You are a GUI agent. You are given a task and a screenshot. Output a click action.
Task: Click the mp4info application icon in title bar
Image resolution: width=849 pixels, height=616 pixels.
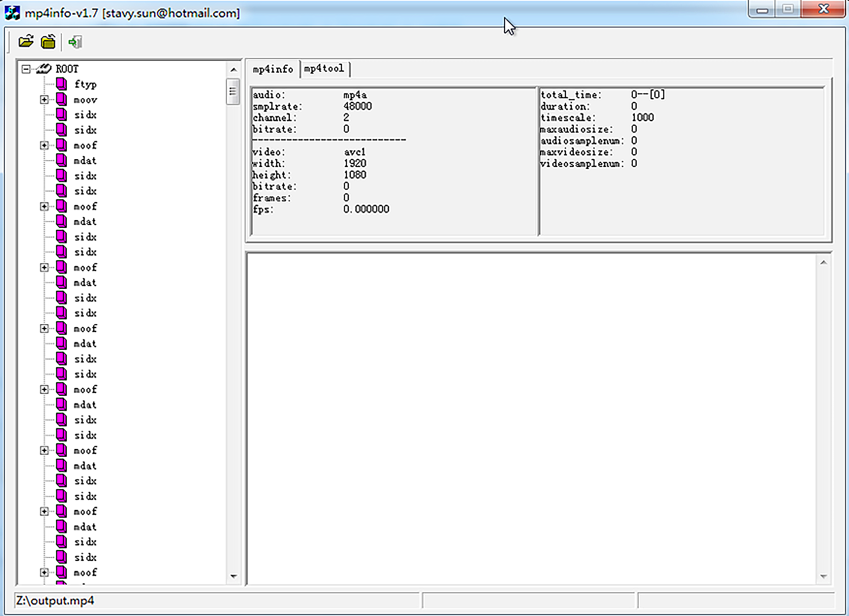click(12, 13)
